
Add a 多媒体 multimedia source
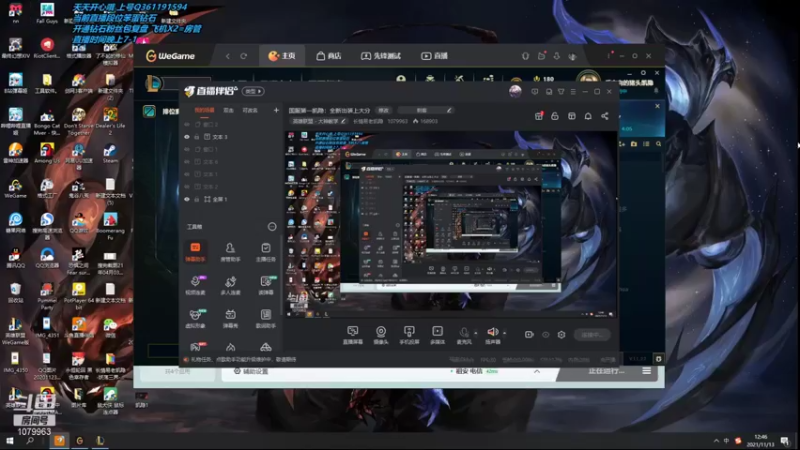pyautogui.click(x=437, y=335)
